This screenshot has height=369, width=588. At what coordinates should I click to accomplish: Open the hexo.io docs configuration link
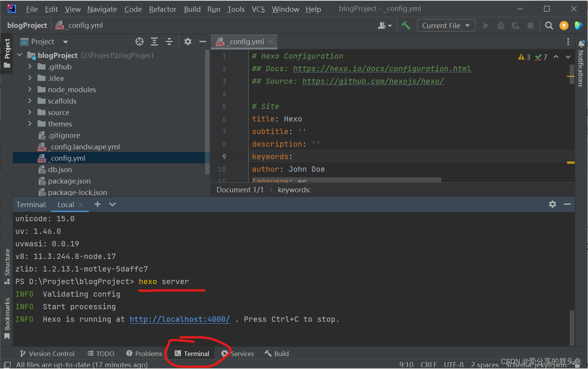point(382,69)
